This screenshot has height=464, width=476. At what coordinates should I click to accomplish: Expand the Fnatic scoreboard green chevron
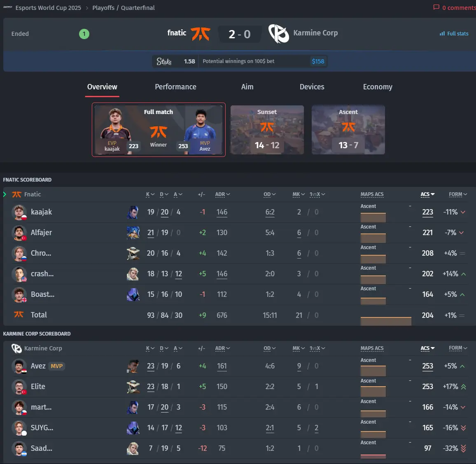pyautogui.click(x=5, y=194)
